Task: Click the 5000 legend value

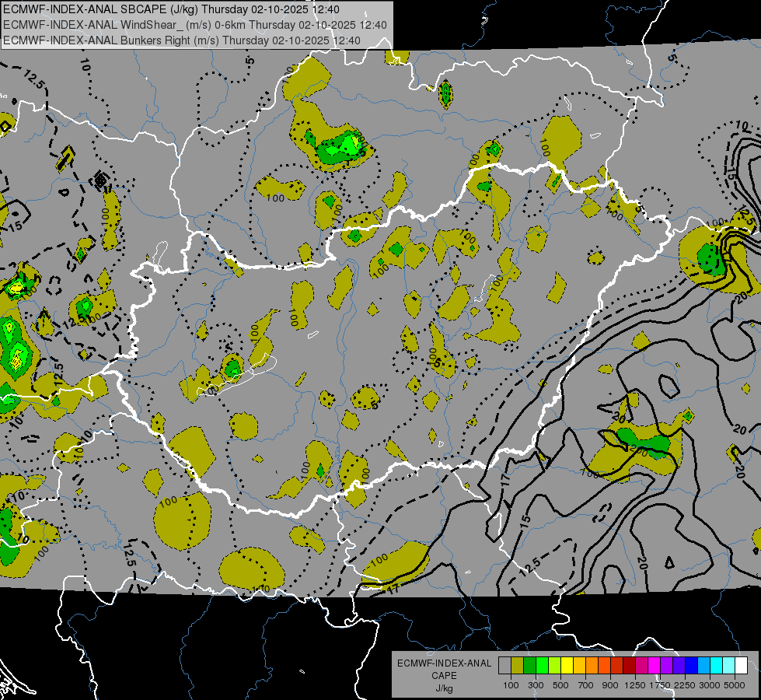Action: (x=735, y=685)
